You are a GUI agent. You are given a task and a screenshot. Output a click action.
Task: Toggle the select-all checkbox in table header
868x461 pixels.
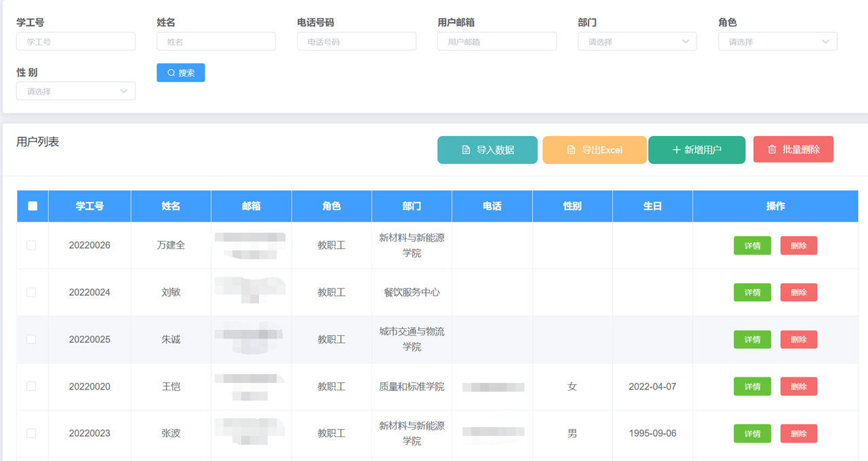(33, 206)
